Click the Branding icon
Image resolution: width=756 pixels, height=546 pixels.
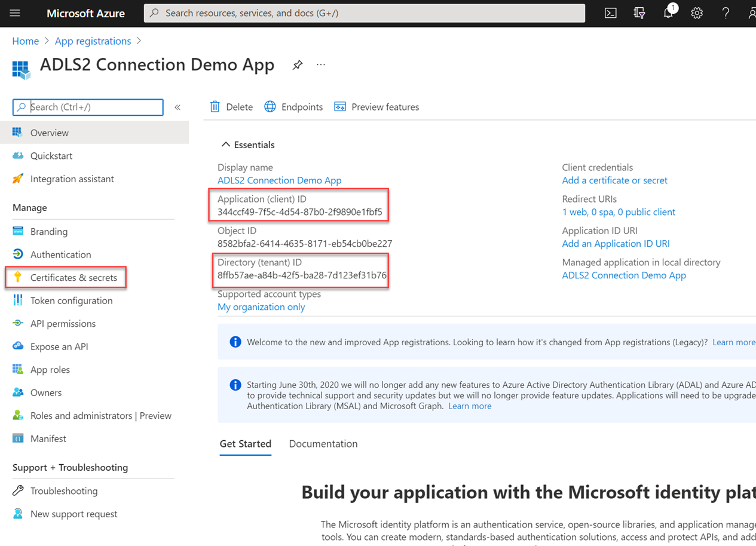click(18, 231)
